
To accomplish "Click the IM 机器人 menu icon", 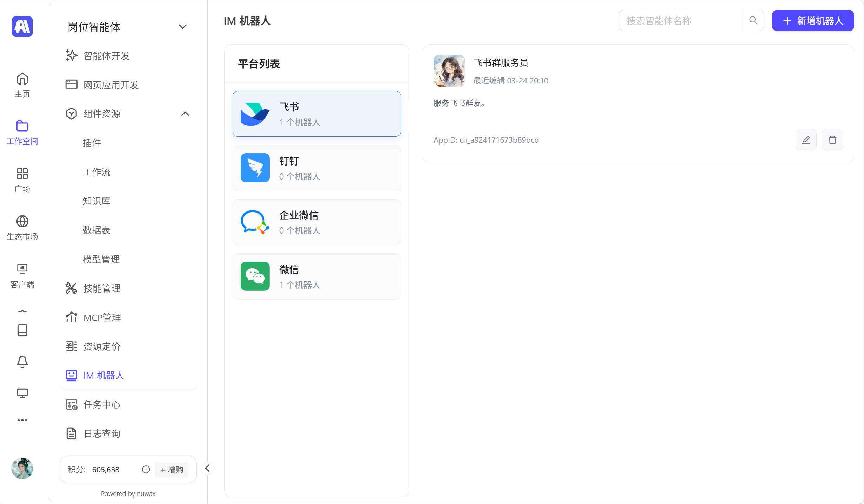I will pos(72,375).
